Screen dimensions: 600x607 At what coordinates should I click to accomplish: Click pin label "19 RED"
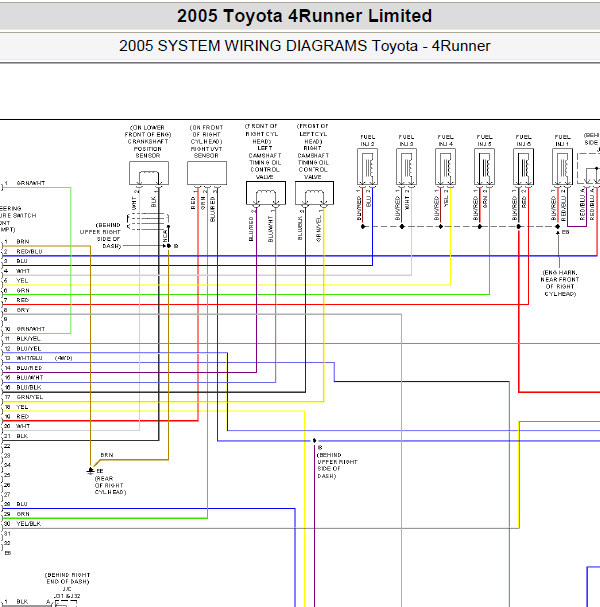[x=17, y=417]
